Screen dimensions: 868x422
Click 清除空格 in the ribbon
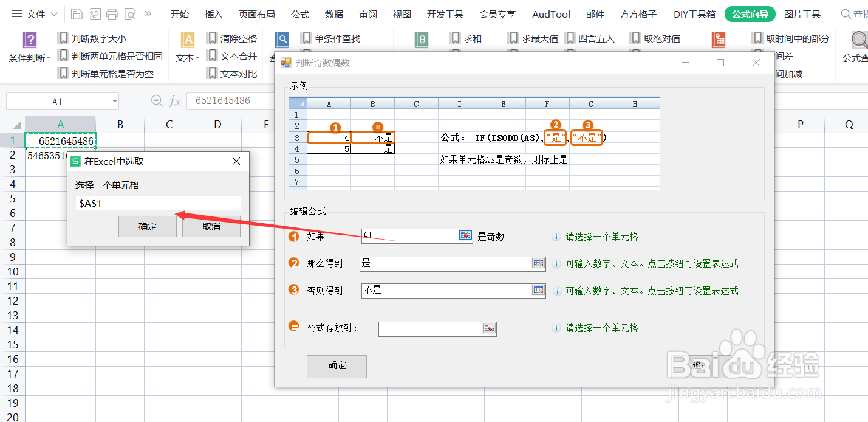[x=232, y=38]
